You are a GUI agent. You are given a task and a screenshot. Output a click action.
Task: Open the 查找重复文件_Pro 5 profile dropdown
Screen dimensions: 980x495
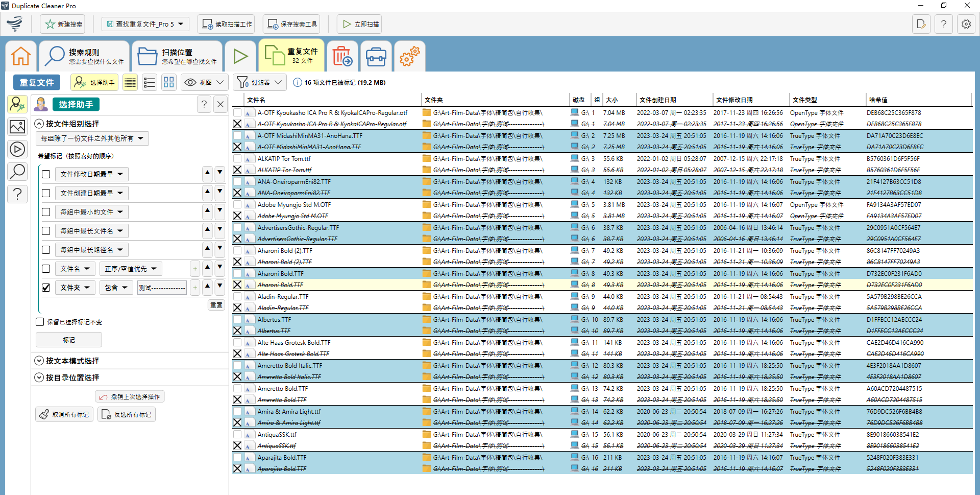click(145, 24)
